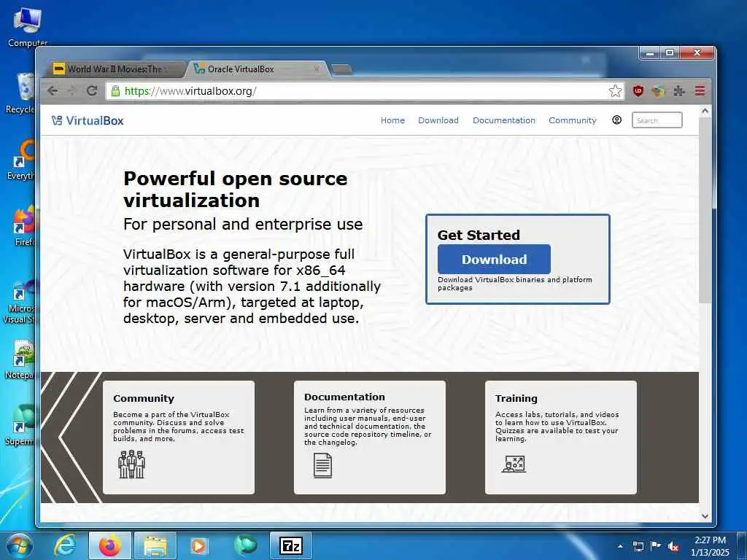This screenshot has height=560, width=747.
Task: Show hidden tray icons arrow
Action: (620, 546)
